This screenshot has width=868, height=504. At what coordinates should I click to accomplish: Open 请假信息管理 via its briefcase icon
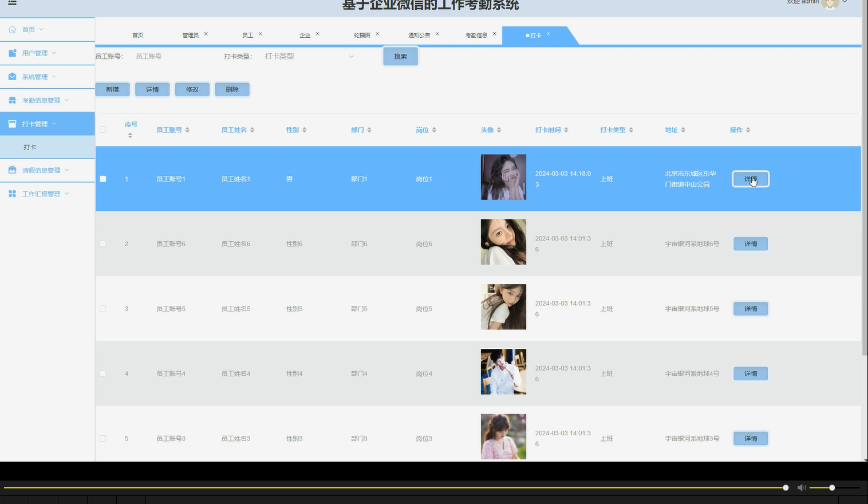pyautogui.click(x=11, y=170)
